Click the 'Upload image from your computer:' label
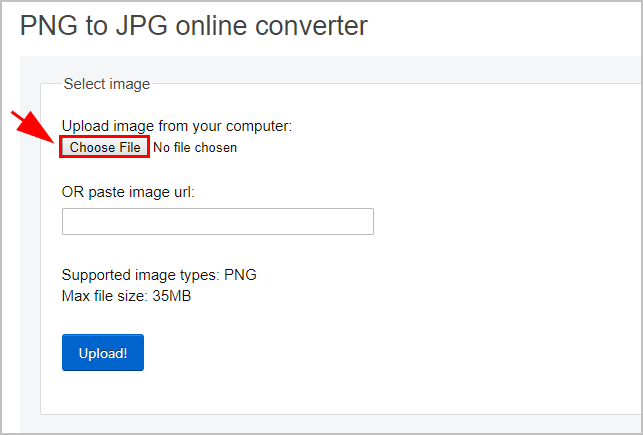The image size is (643, 435). click(x=177, y=126)
